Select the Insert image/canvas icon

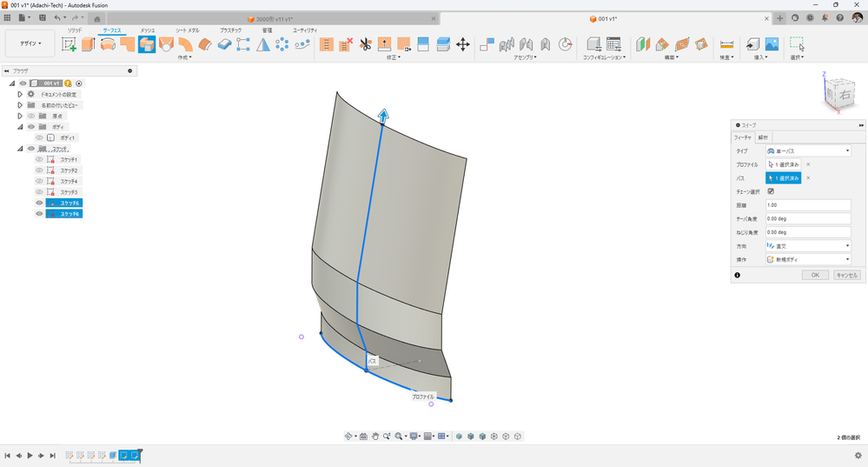pyautogui.click(x=772, y=44)
